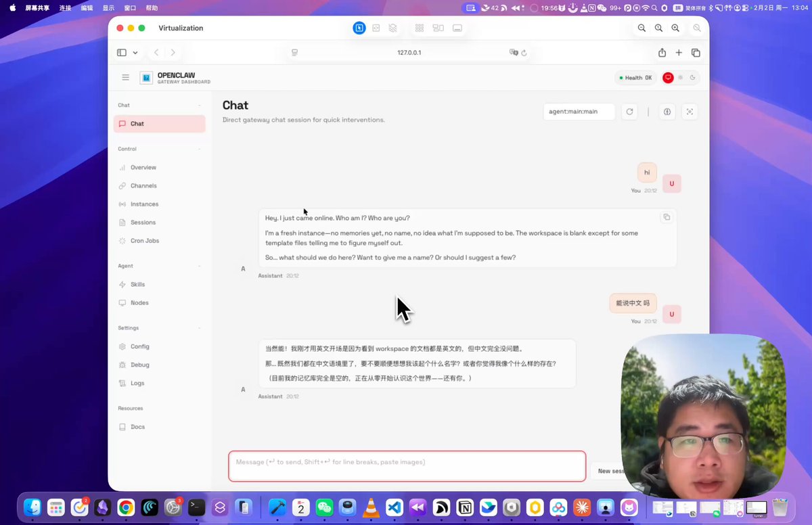Reset zoom to actual size
812x525 pixels.
point(658,28)
